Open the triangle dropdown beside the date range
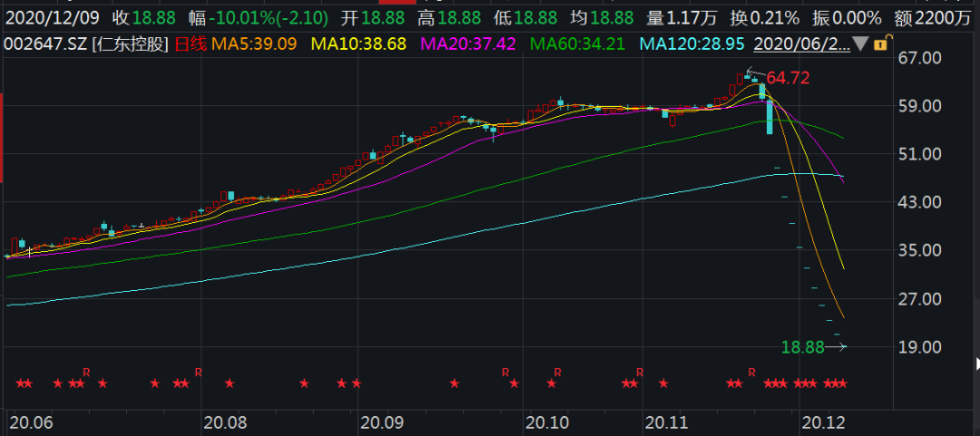 (861, 45)
